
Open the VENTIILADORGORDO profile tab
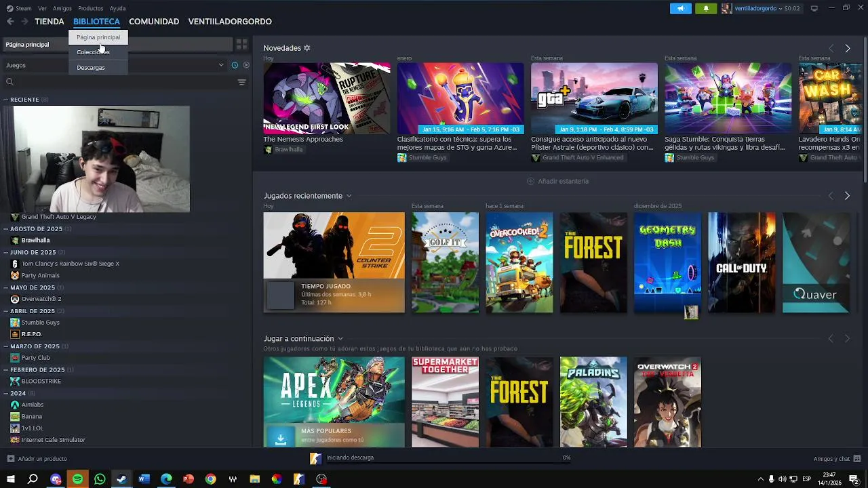point(230,22)
